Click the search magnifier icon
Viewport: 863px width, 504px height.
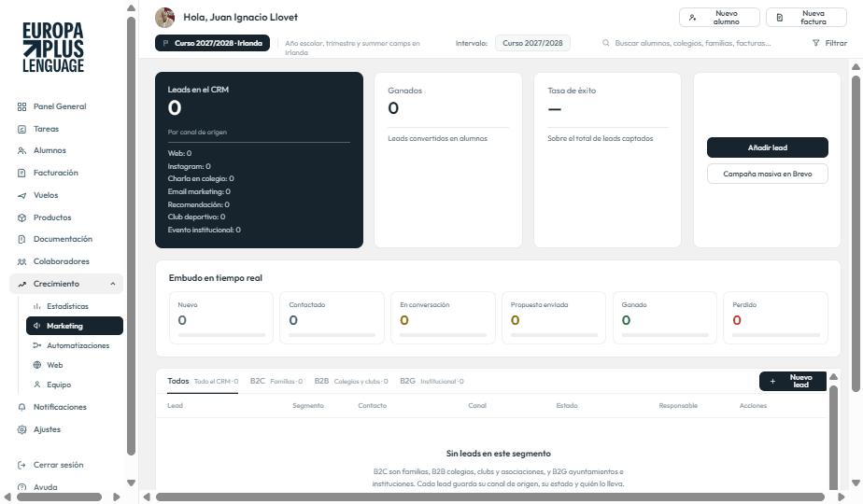[x=605, y=43]
